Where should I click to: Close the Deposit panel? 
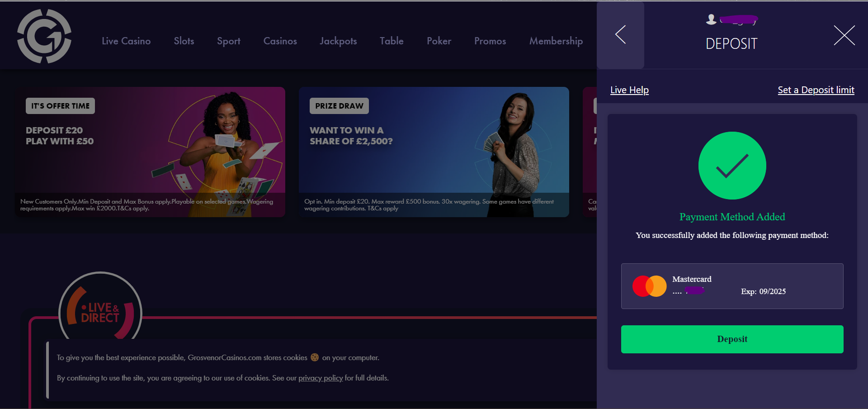click(844, 35)
